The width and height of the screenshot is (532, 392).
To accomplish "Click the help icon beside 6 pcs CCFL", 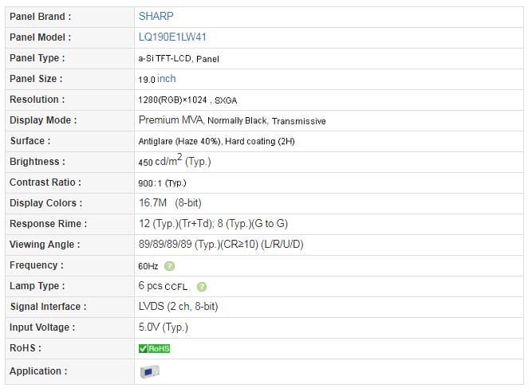I will [x=202, y=287].
